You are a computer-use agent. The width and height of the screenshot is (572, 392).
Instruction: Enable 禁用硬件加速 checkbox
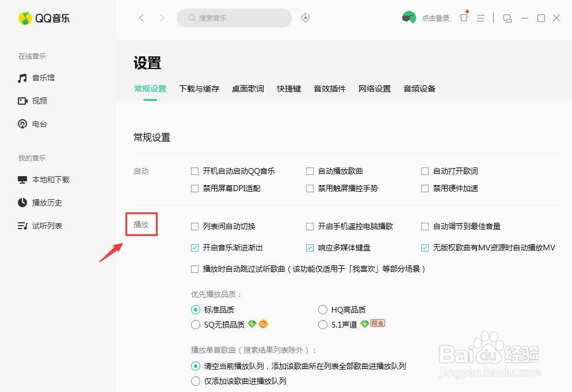pyautogui.click(x=425, y=188)
